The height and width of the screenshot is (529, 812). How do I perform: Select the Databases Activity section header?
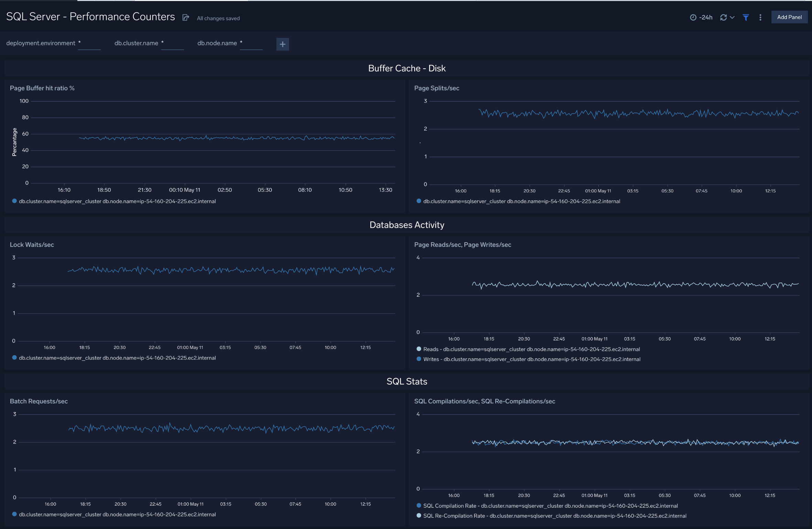(407, 225)
